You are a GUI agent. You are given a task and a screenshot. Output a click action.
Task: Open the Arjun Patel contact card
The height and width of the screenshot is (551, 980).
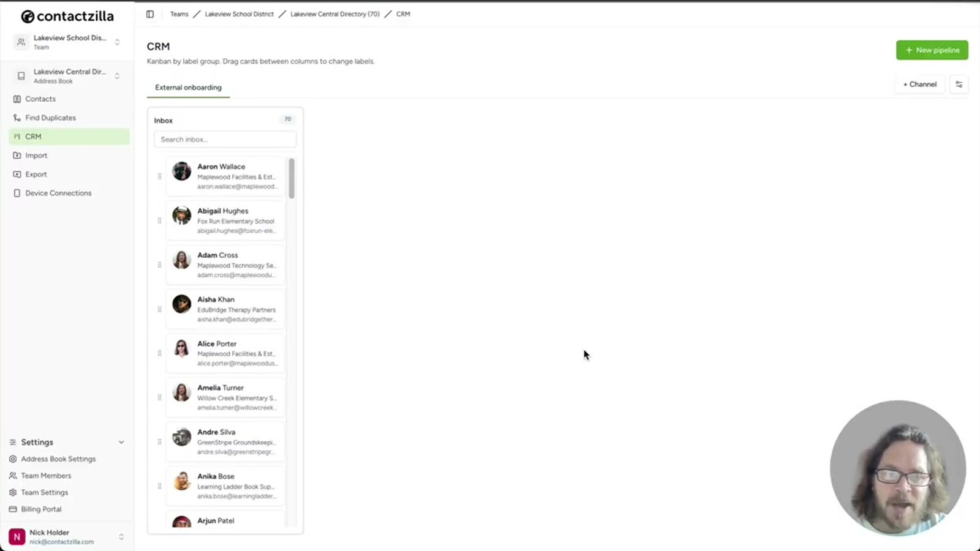pos(225,520)
